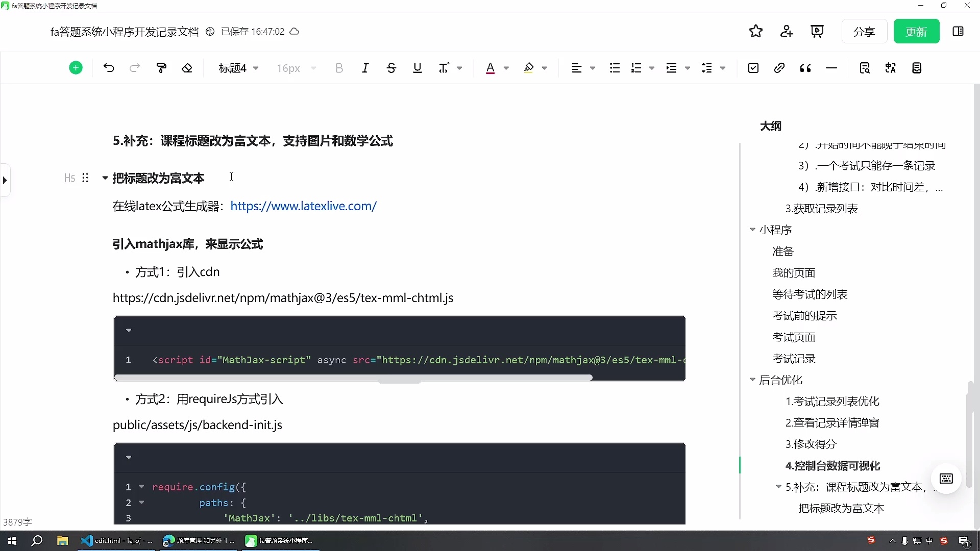Click the green insert plus icon
This screenshot has height=551, width=980.
click(x=76, y=68)
